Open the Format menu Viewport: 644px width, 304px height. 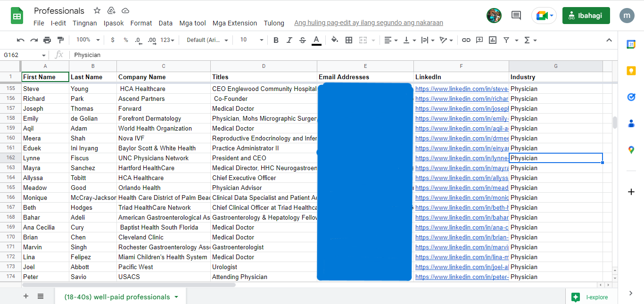point(141,23)
